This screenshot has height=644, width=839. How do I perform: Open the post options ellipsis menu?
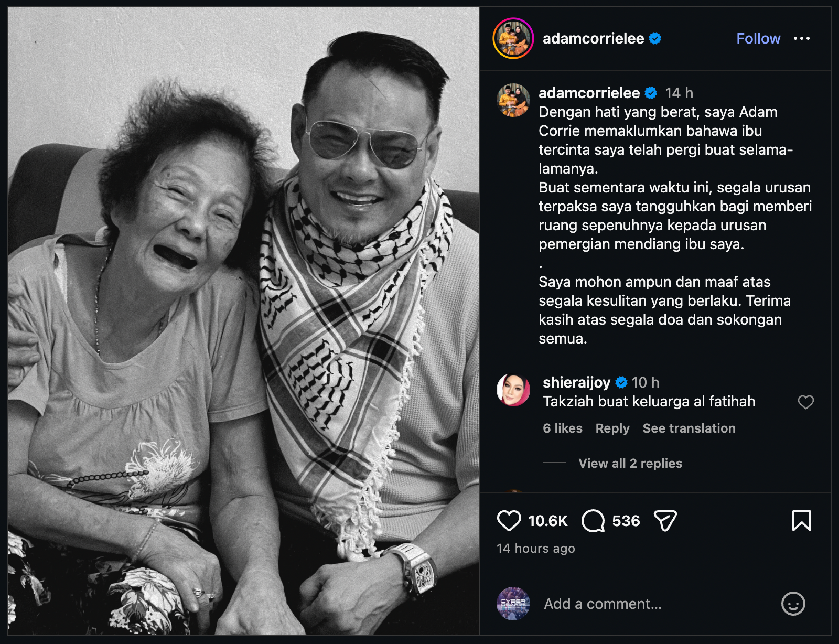coord(802,38)
